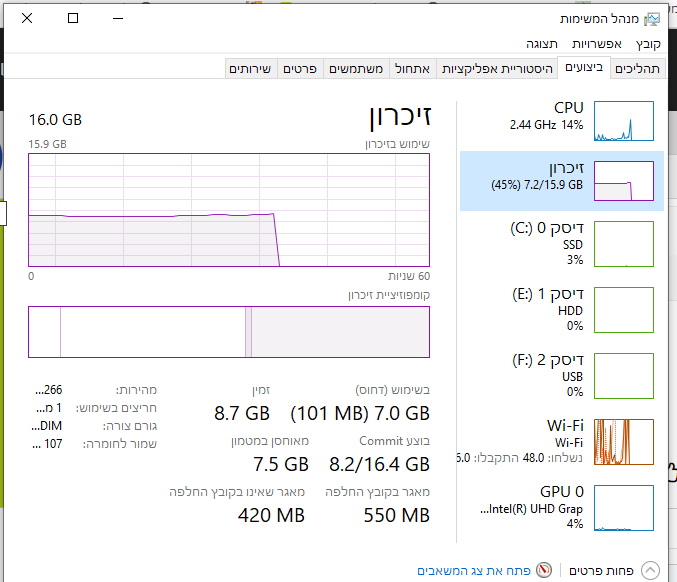This screenshot has height=582, width=677.
Task: Open דיסק 1 (E:) HDD graph
Action: tap(623, 309)
